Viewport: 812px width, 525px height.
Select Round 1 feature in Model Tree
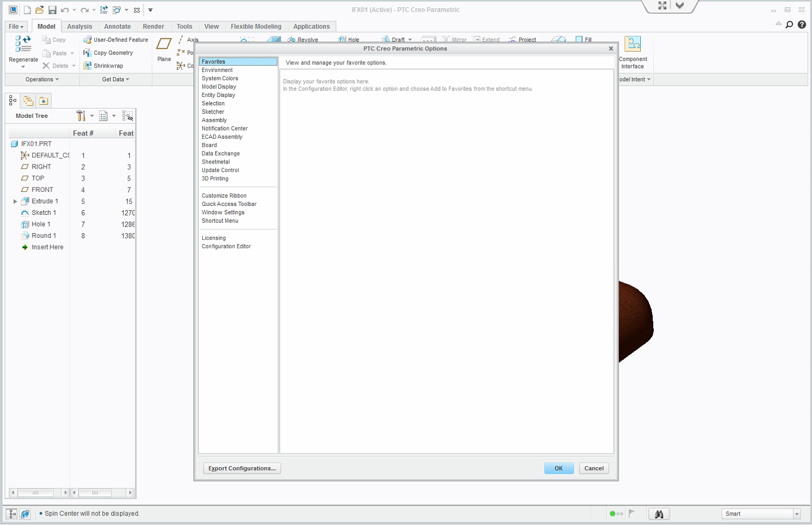pyautogui.click(x=43, y=236)
